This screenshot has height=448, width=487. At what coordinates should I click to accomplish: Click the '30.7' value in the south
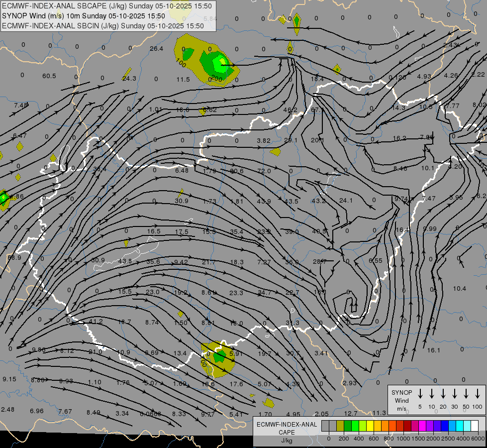pyautogui.click(x=293, y=353)
